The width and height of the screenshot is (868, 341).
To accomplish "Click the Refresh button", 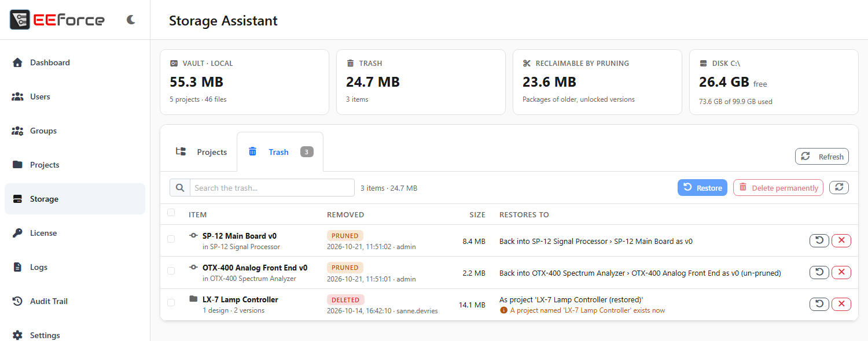I will coord(822,157).
